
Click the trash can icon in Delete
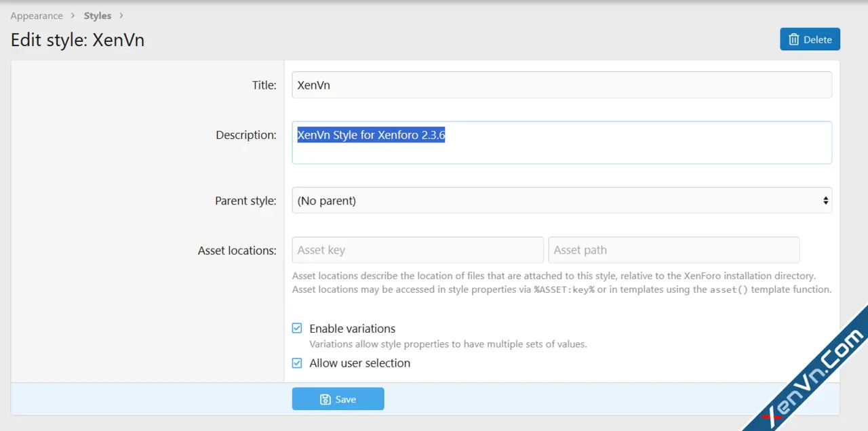(793, 39)
